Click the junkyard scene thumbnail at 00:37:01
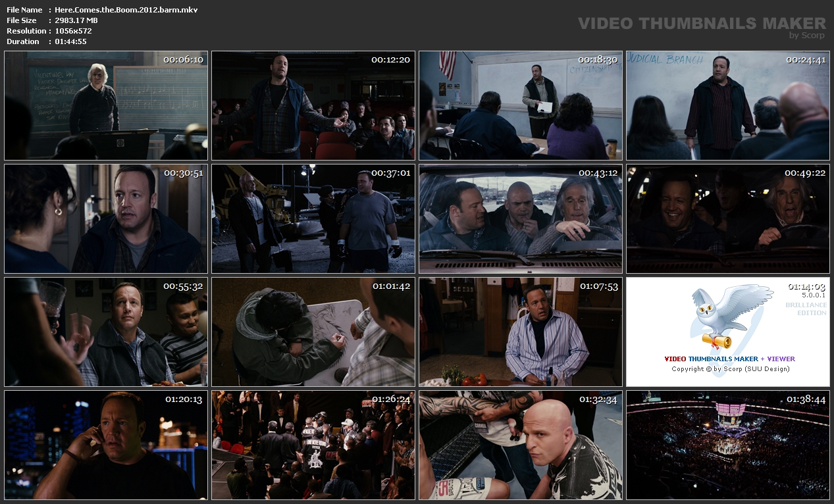 coord(313,218)
